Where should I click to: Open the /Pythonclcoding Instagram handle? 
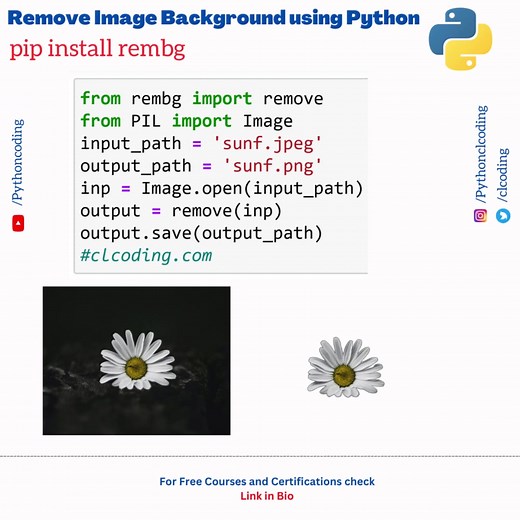[481, 154]
